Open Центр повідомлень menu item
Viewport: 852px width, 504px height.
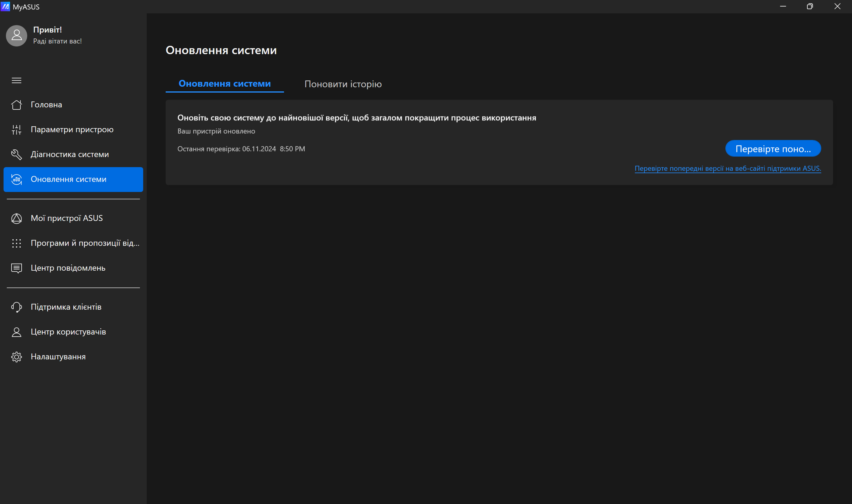[68, 268]
